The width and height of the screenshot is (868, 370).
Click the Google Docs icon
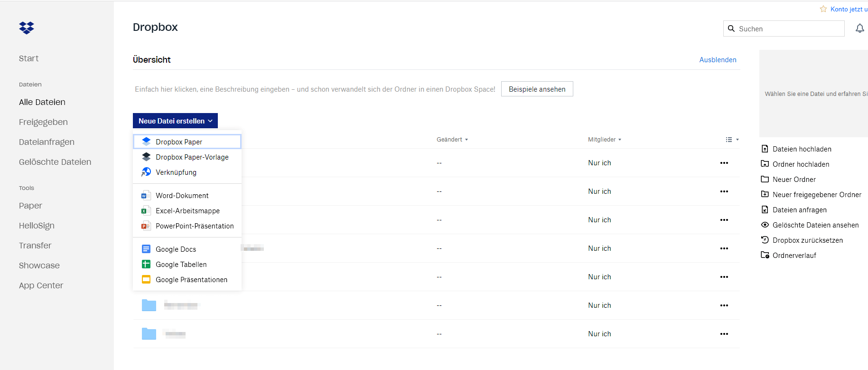[x=146, y=249]
